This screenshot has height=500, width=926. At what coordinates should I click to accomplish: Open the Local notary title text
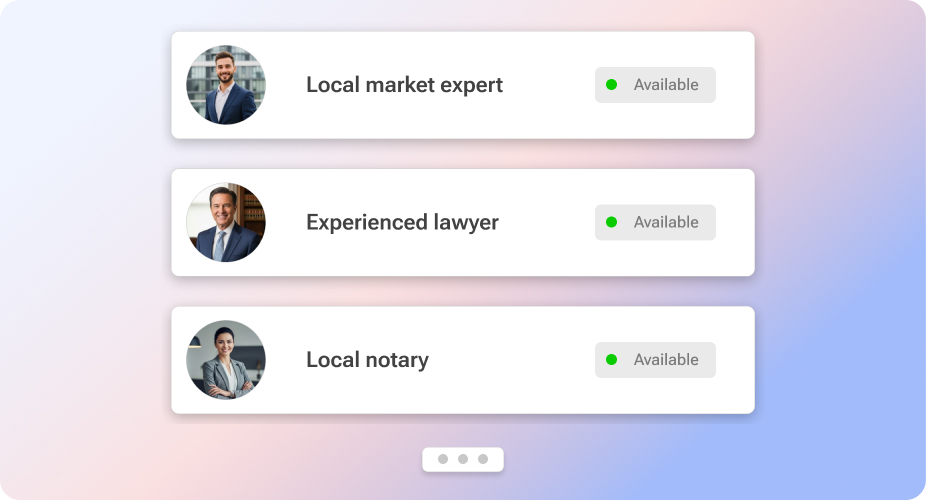coord(367,360)
